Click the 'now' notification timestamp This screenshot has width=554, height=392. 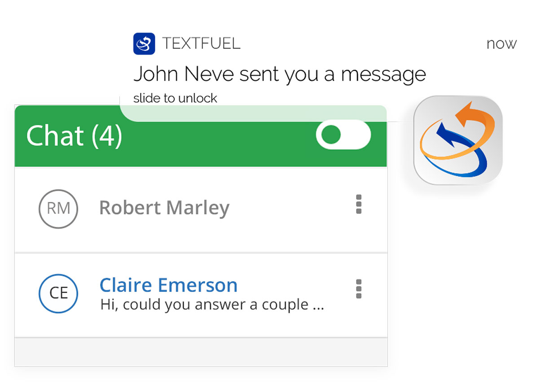pos(501,44)
